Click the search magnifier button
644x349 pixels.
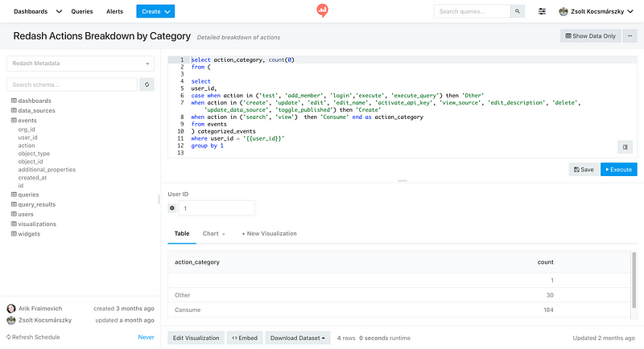pyautogui.click(x=518, y=11)
